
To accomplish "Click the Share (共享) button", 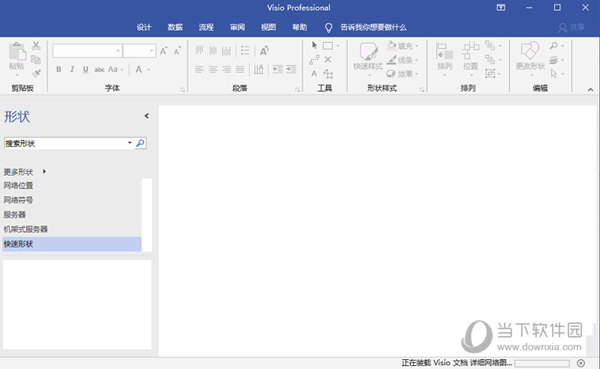I will [571, 28].
